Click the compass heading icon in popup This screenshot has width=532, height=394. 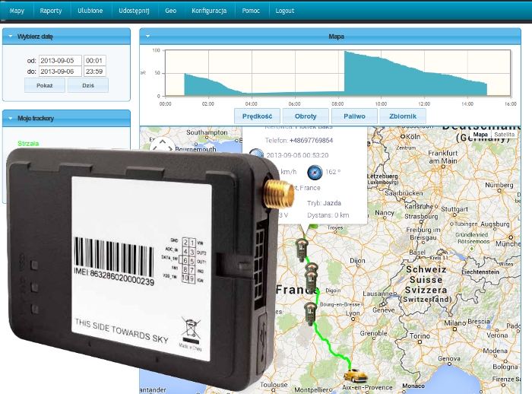pos(315,172)
